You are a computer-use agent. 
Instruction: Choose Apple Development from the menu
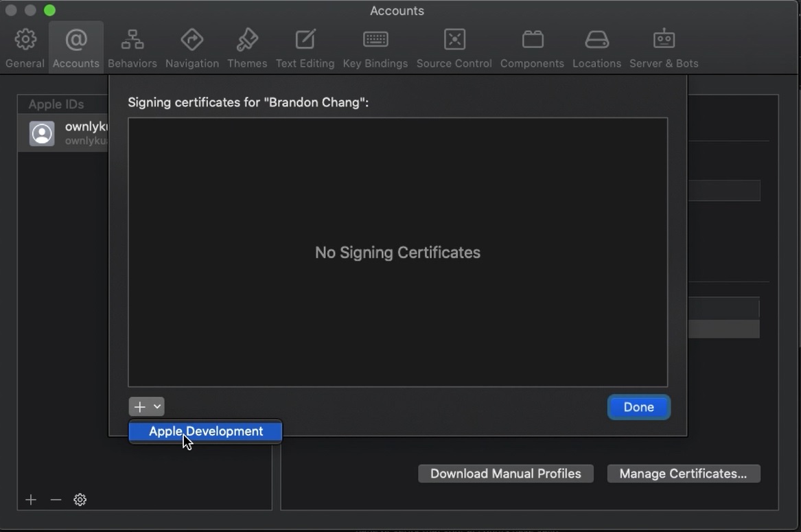(x=205, y=431)
